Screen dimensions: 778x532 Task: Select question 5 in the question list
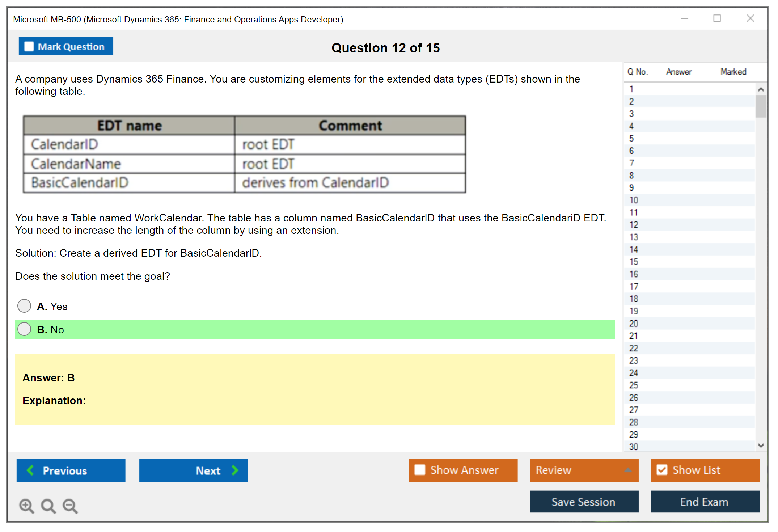click(x=631, y=138)
